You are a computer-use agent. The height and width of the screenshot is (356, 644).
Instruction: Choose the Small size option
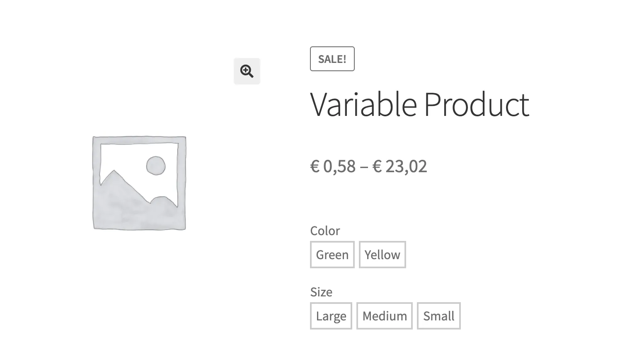[438, 316]
